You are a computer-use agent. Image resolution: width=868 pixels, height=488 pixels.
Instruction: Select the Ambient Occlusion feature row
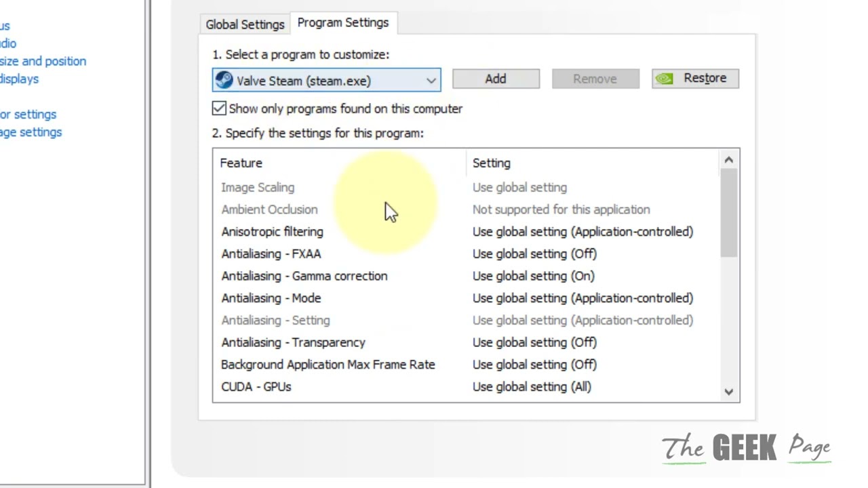click(x=269, y=209)
